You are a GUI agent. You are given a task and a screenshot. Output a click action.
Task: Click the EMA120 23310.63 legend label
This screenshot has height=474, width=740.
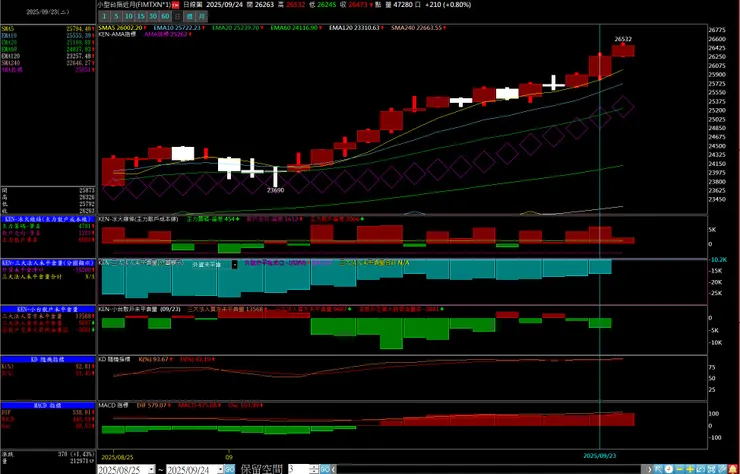(x=354, y=28)
